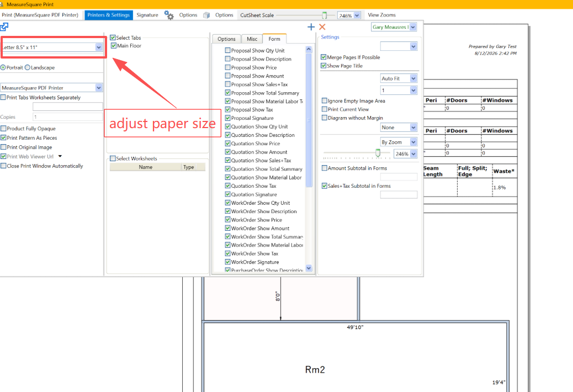Open the paper size dropdown
Viewport: 573px width, 392px height.
tap(99, 47)
